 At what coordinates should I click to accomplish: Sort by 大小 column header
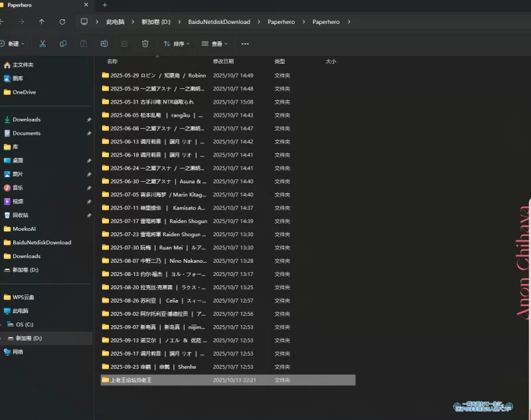point(331,61)
